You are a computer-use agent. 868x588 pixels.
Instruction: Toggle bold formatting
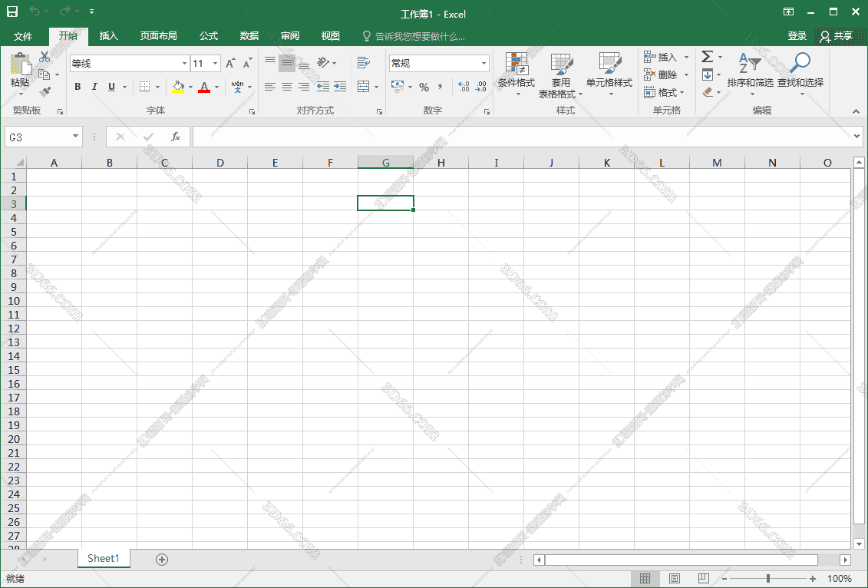pos(77,87)
